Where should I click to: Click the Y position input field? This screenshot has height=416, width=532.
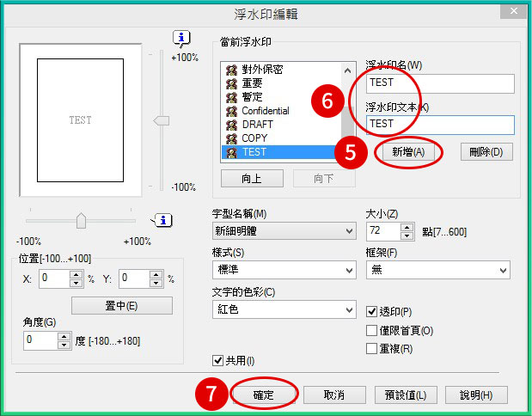coord(134,279)
